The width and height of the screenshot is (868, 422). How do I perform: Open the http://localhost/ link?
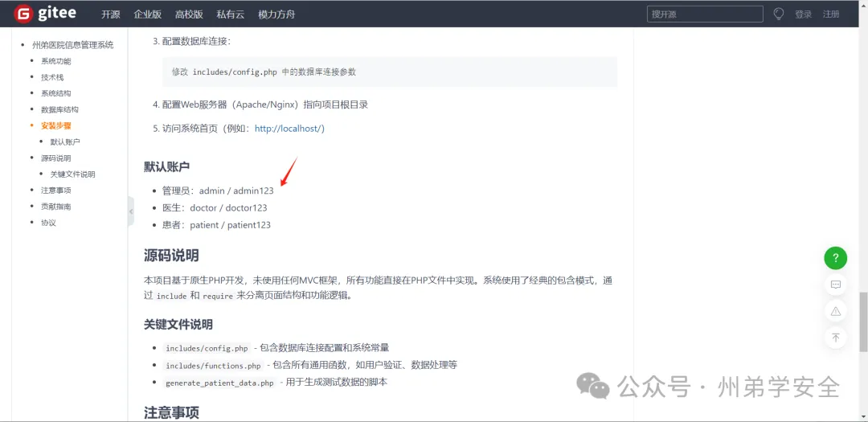tap(289, 129)
